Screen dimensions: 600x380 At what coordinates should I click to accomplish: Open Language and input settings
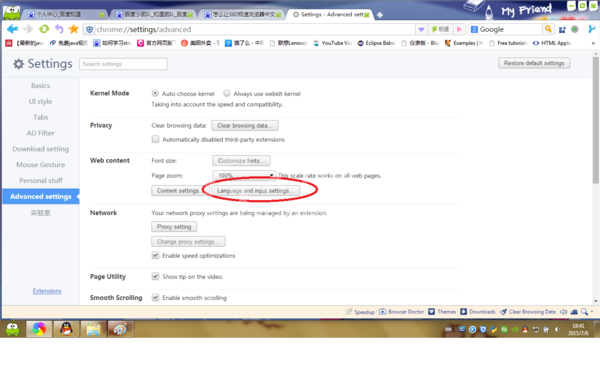256,191
